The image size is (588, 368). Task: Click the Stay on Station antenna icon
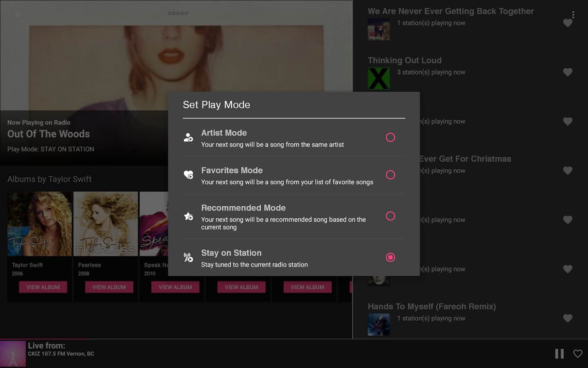pos(188,258)
